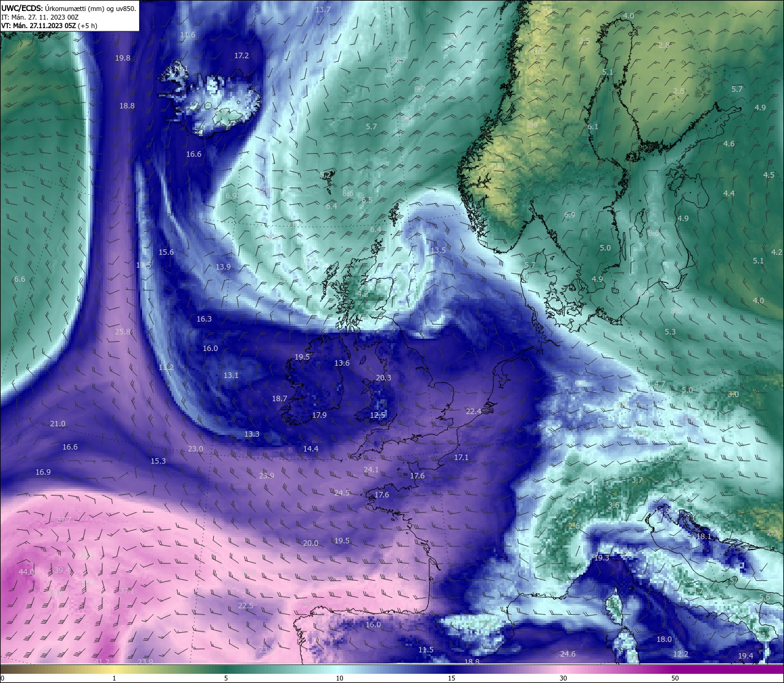The width and height of the screenshot is (784, 683).
Task: Click the 39.4 value in the pink area
Action: tap(62, 570)
